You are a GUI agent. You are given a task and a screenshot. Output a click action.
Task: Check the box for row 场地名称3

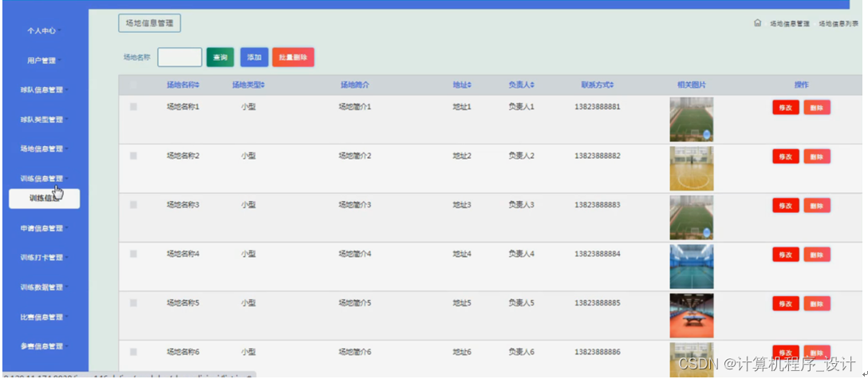pos(133,205)
